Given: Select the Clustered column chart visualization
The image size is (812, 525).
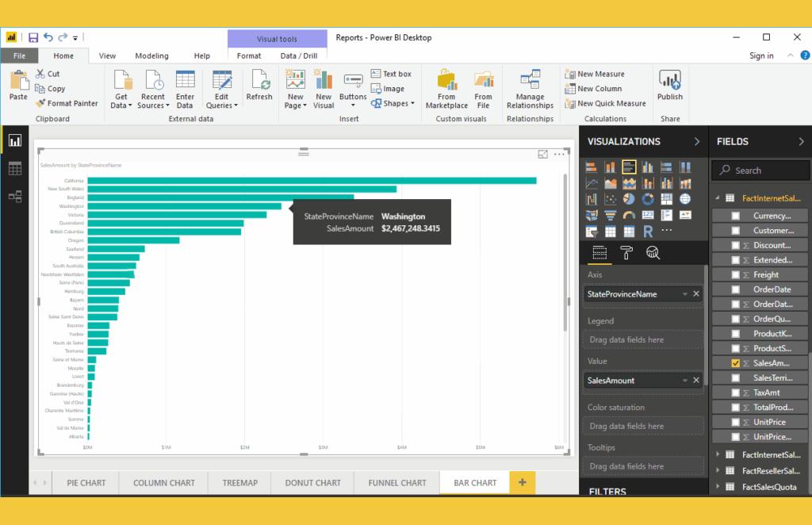Looking at the screenshot, I should [647, 167].
